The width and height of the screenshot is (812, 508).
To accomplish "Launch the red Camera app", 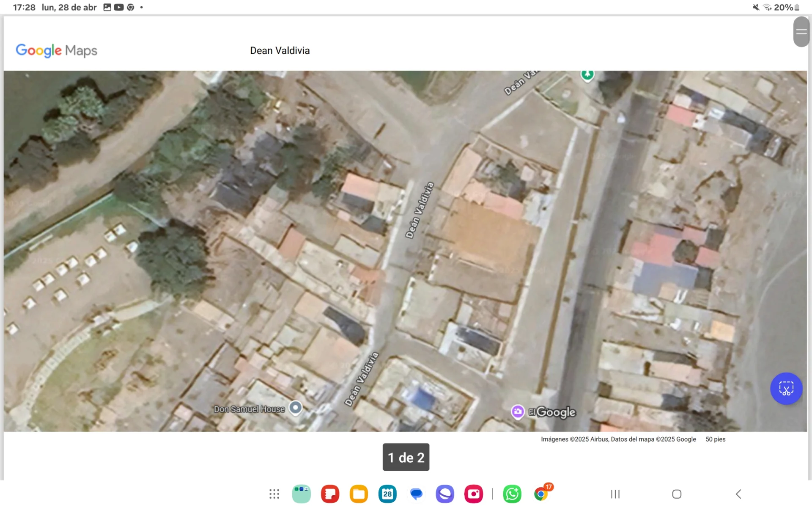I will (473, 494).
